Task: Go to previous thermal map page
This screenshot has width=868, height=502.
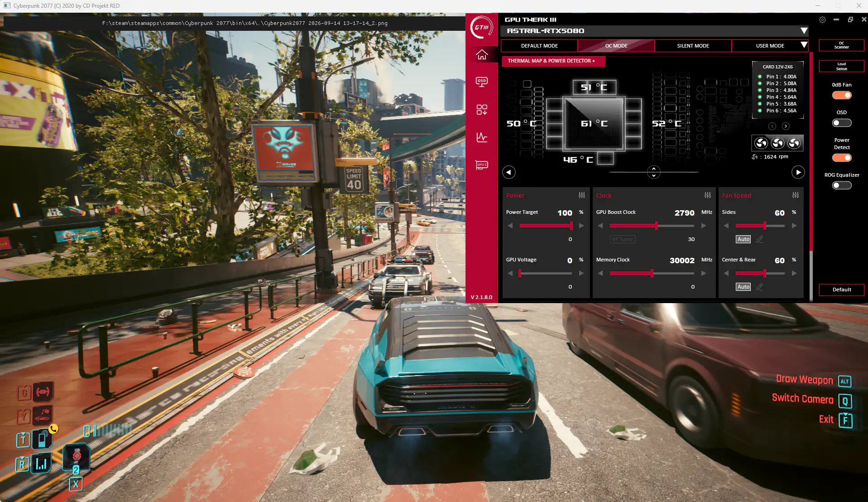Action: pyautogui.click(x=509, y=172)
